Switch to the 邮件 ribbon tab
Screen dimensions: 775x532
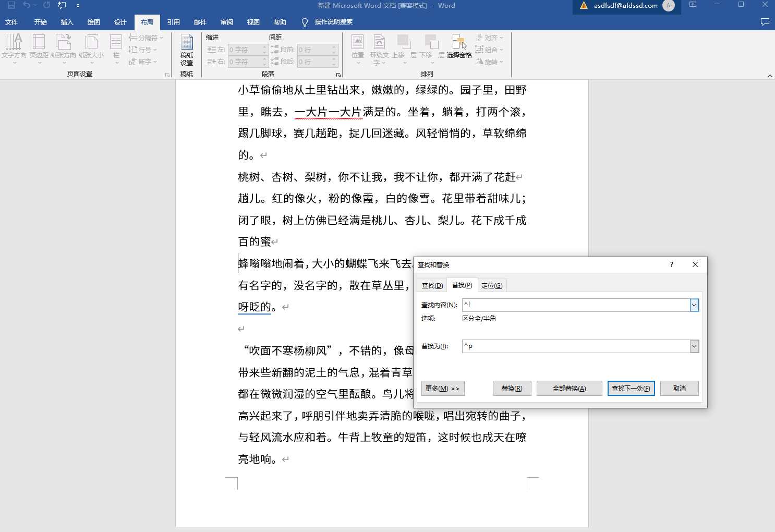[200, 22]
